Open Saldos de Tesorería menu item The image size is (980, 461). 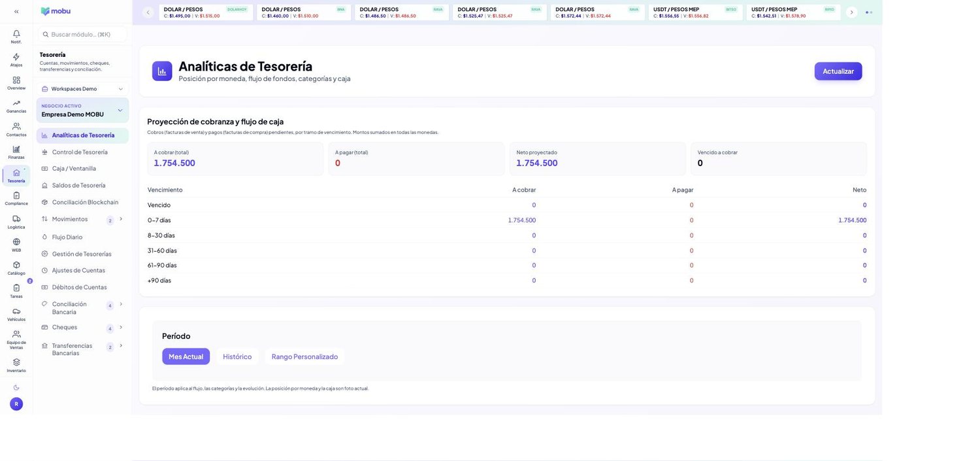[82, 186]
